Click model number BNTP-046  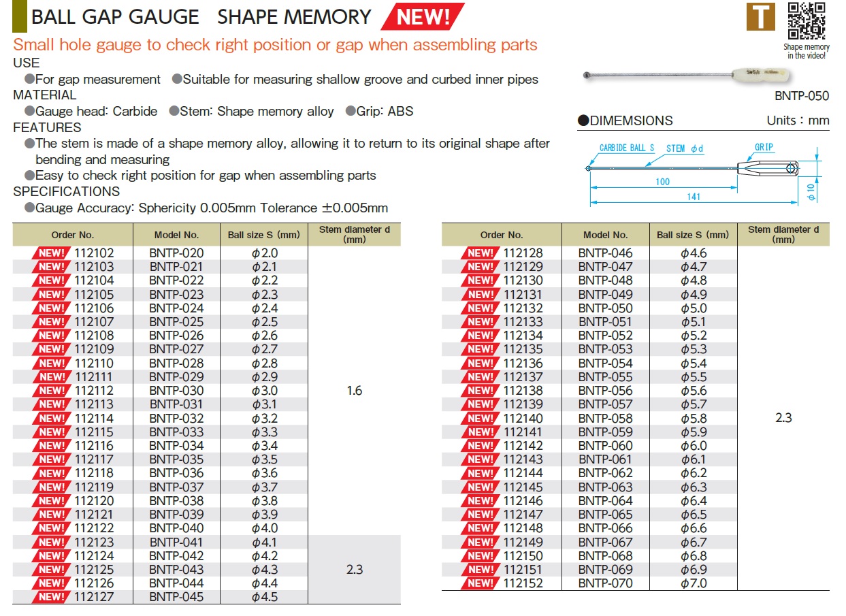point(605,253)
